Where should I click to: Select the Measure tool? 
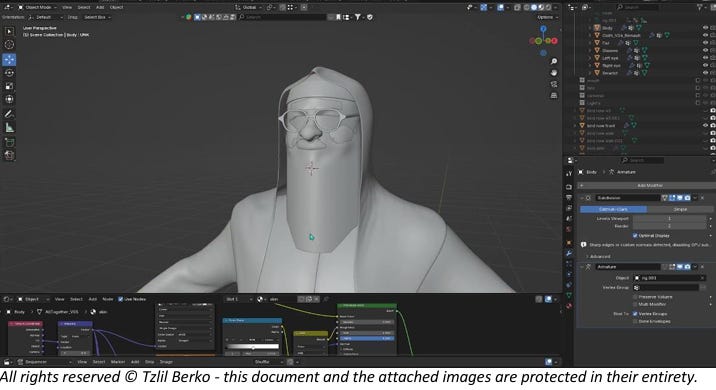pos(9,128)
